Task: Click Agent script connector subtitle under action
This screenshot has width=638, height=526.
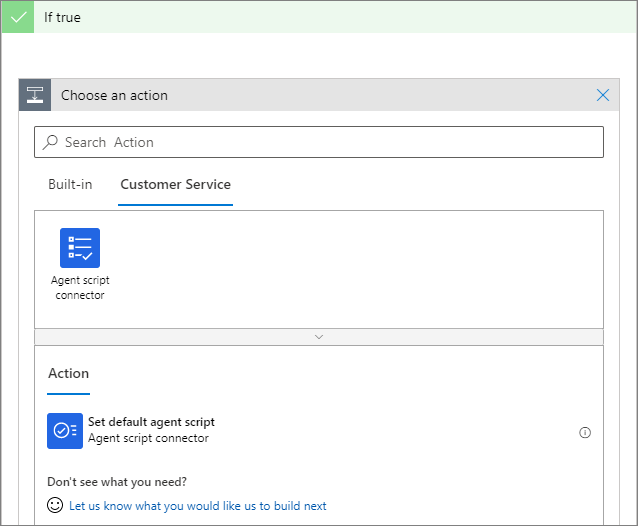Action: (148, 438)
